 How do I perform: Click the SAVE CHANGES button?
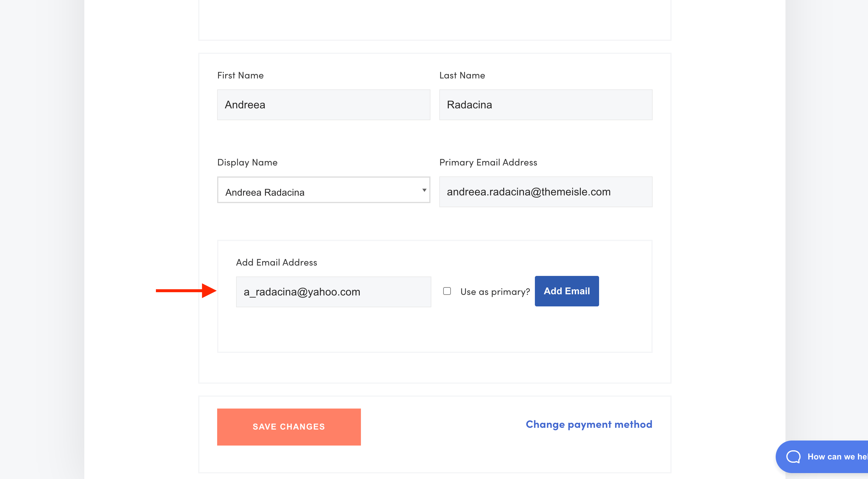(x=289, y=427)
